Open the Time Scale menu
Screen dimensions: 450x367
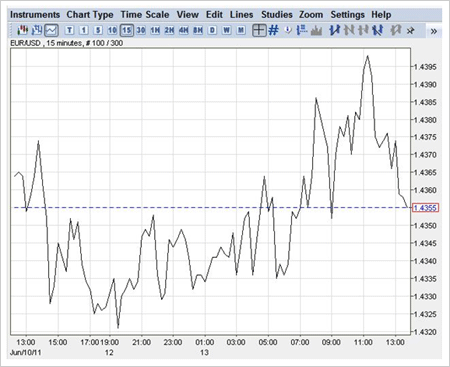[145, 15]
